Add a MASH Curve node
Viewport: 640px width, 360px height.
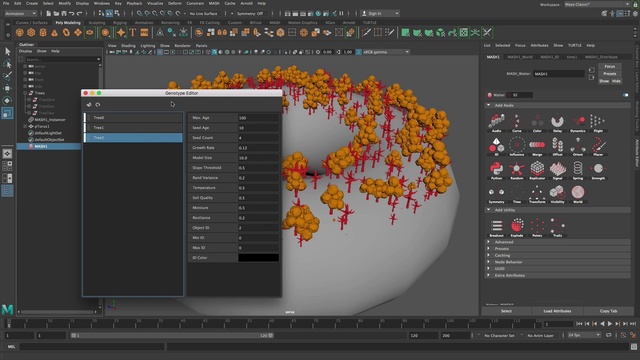pyautogui.click(x=517, y=123)
